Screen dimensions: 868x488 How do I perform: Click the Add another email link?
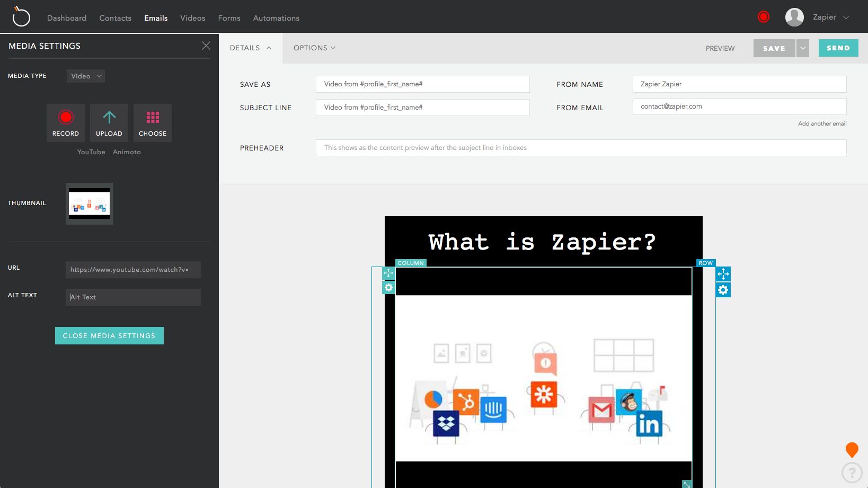822,123
